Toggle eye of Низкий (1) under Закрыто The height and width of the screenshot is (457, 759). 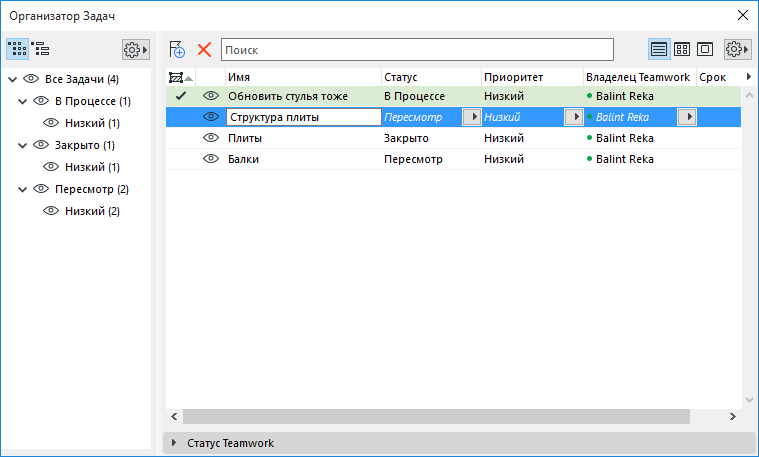(x=51, y=167)
